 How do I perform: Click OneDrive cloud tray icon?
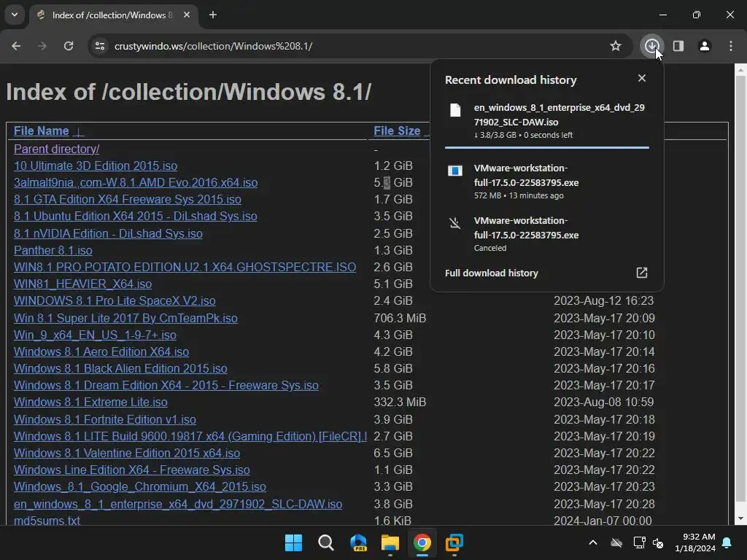click(616, 542)
